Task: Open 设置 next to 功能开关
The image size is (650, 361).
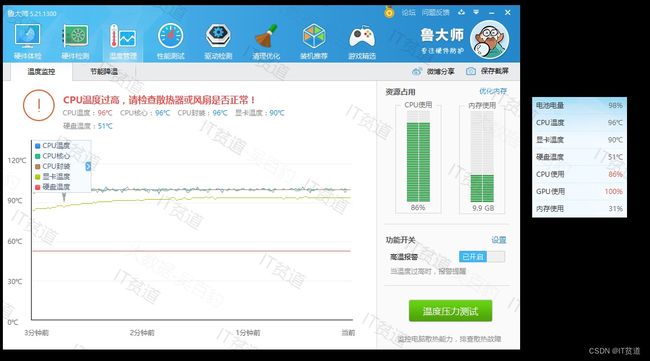Action: click(x=499, y=240)
